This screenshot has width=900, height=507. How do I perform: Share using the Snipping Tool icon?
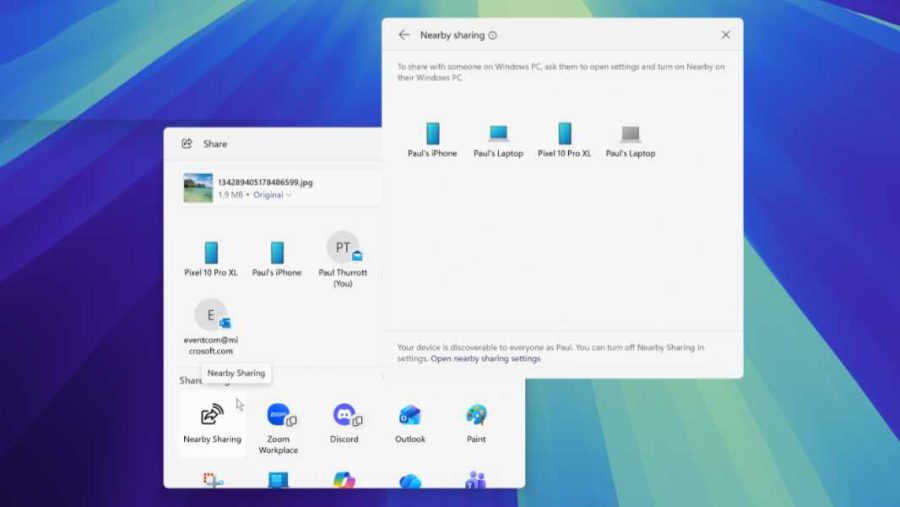pos(212,479)
